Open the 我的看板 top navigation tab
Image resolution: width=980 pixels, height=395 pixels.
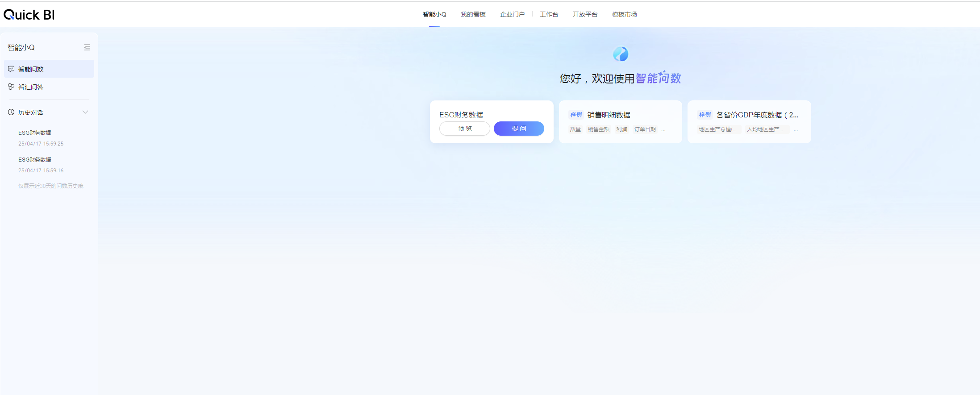(473, 14)
